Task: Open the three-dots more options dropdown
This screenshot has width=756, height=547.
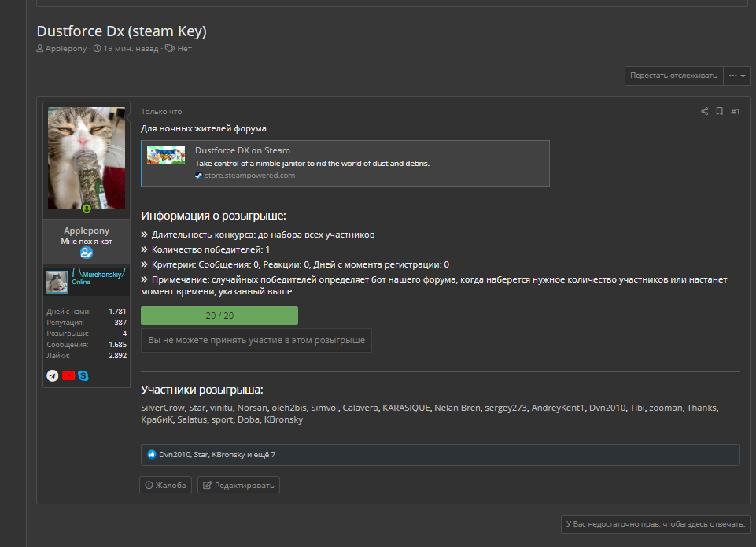Action: (x=737, y=76)
